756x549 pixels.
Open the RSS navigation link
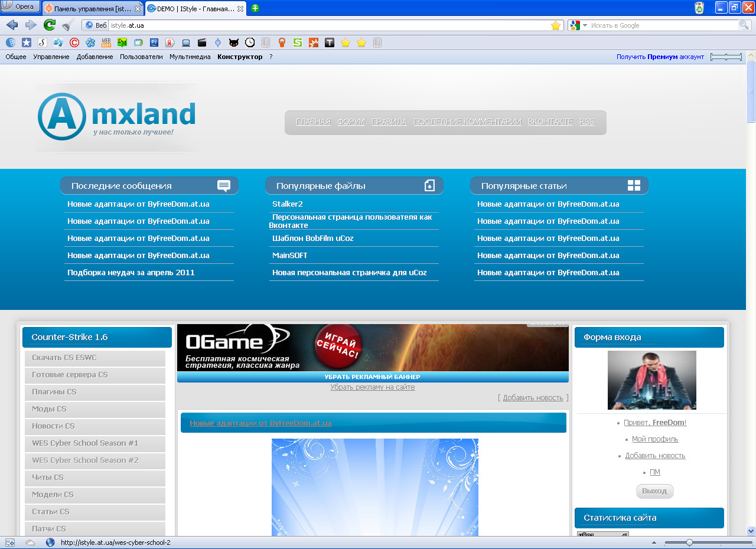587,122
